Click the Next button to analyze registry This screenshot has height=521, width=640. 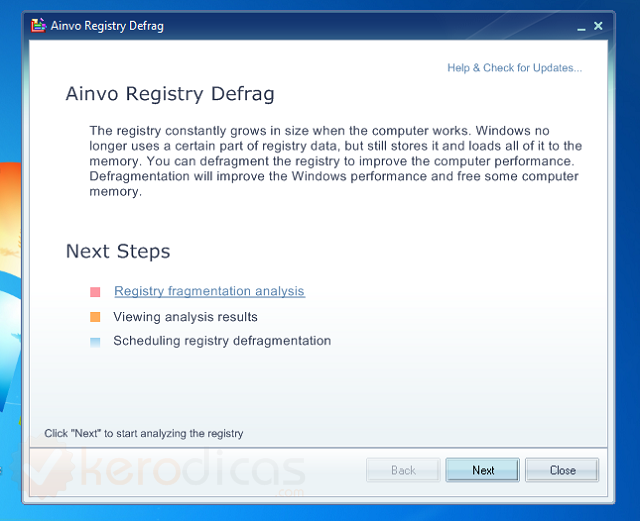pyautogui.click(x=482, y=470)
